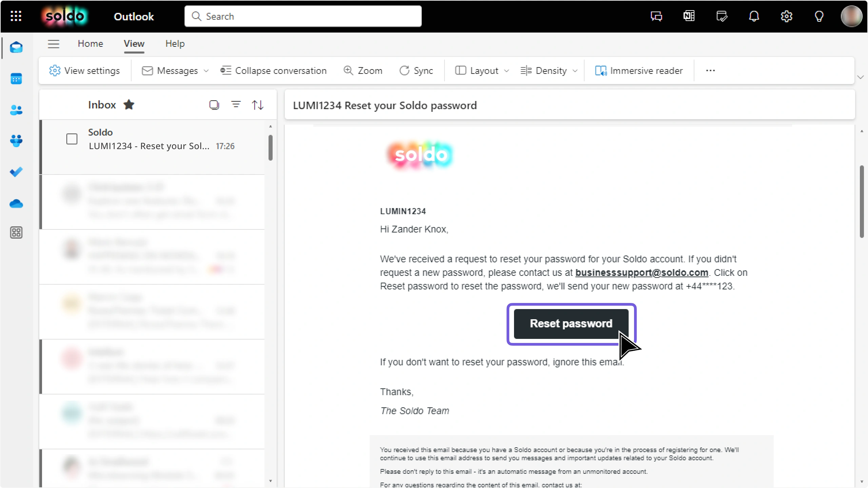868x488 pixels.
Task: Open the Help menu
Action: click(175, 43)
